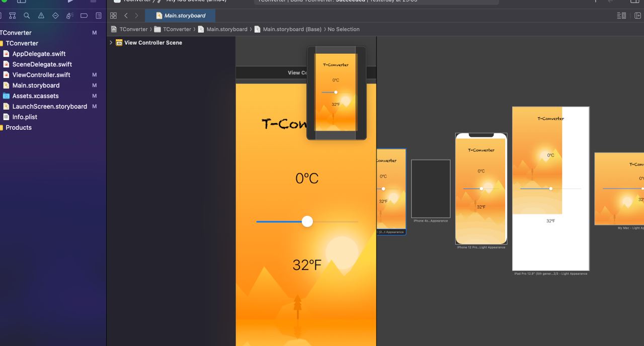This screenshot has width=644, height=346.
Task: Select the Main.storyboard editor tab
Action: click(180, 16)
